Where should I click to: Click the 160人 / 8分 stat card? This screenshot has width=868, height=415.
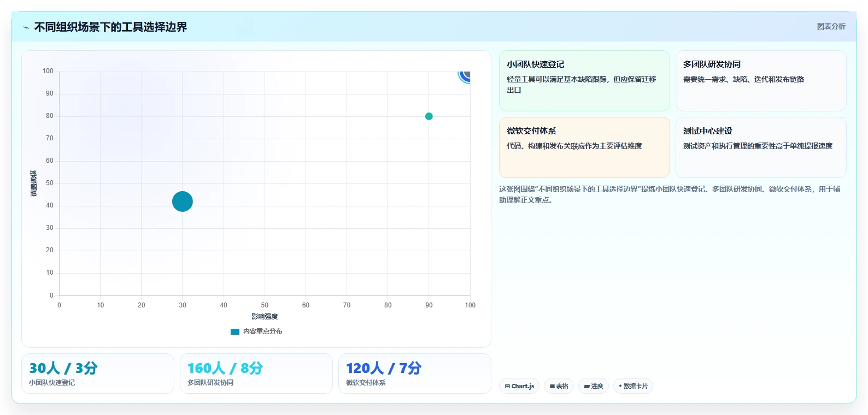coord(256,373)
